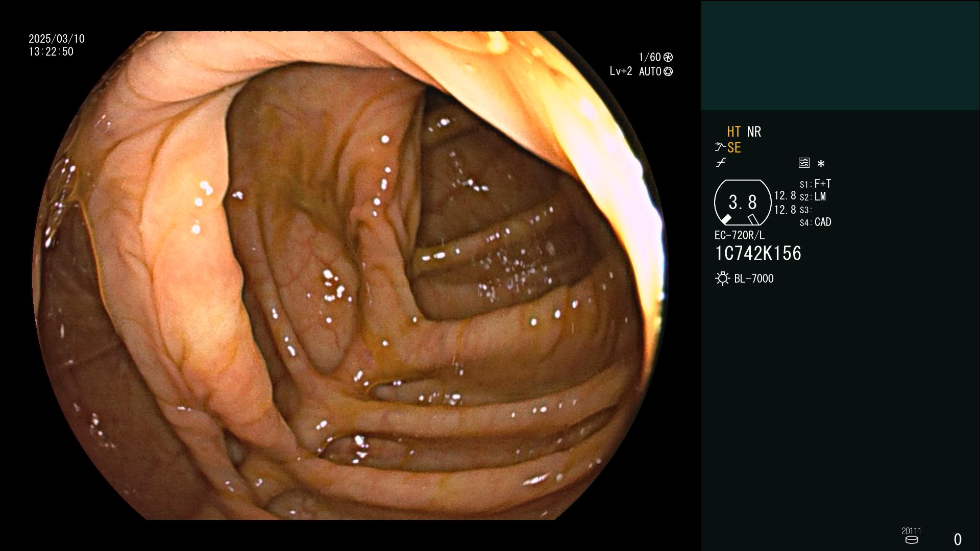
Task: Click the empty S3: switch assignment
Action: [805, 210]
